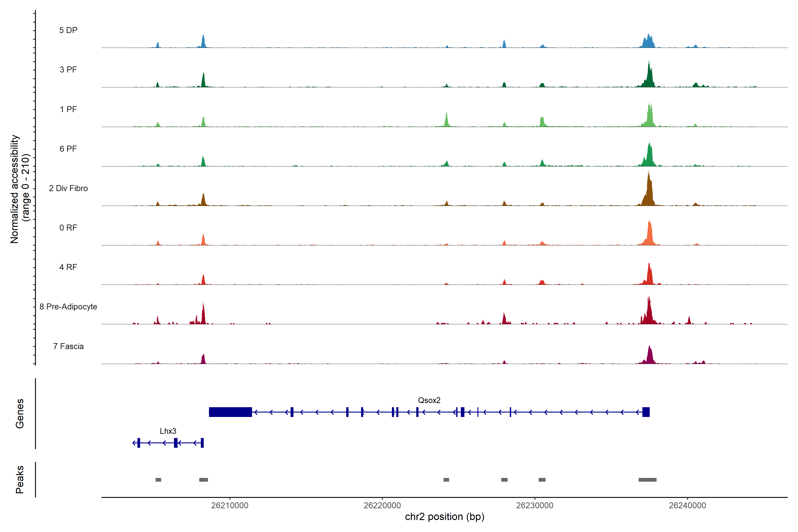Screen dimensions: 798x532
Task: Click the Qsox2 gene label
Action: [429, 400]
